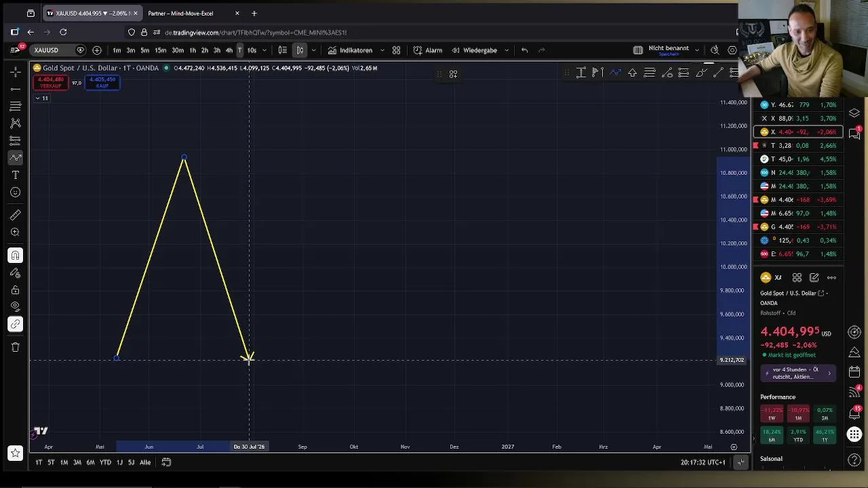Select the crosshair cursor tool
Viewport: 868px width, 488px height.
click(x=15, y=71)
